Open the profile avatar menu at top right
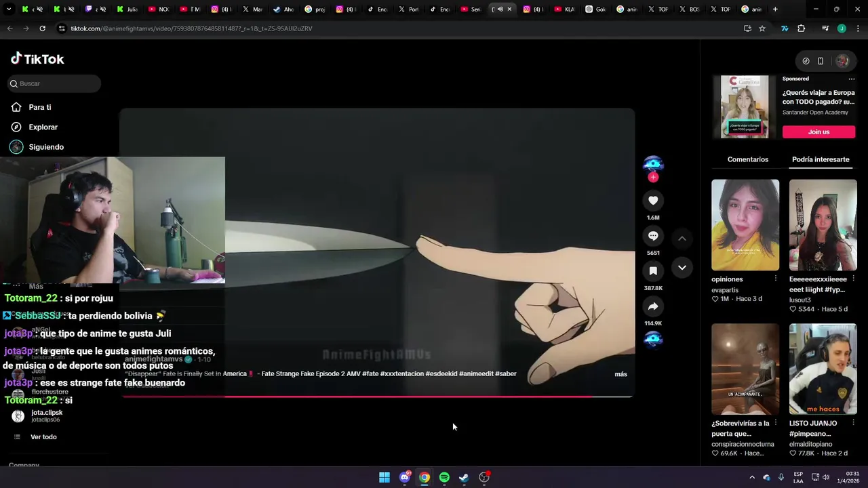 click(x=842, y=61)
